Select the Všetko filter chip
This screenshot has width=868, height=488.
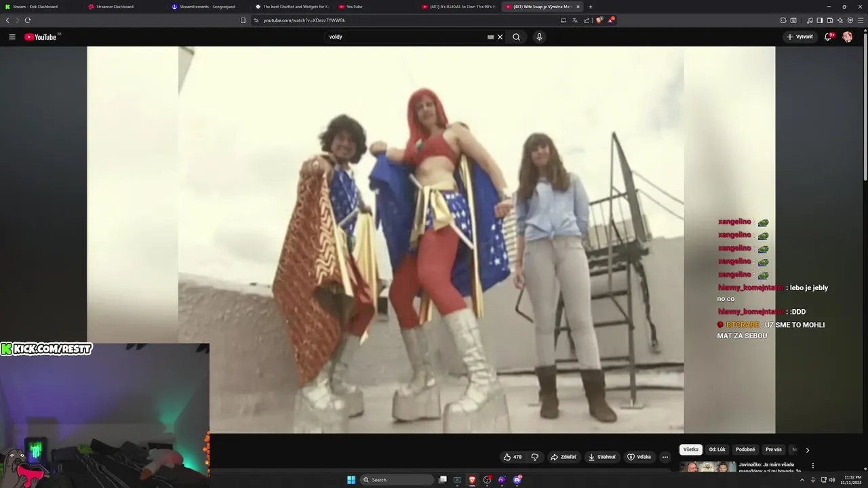pyautogui.click(x=690, y=449)
